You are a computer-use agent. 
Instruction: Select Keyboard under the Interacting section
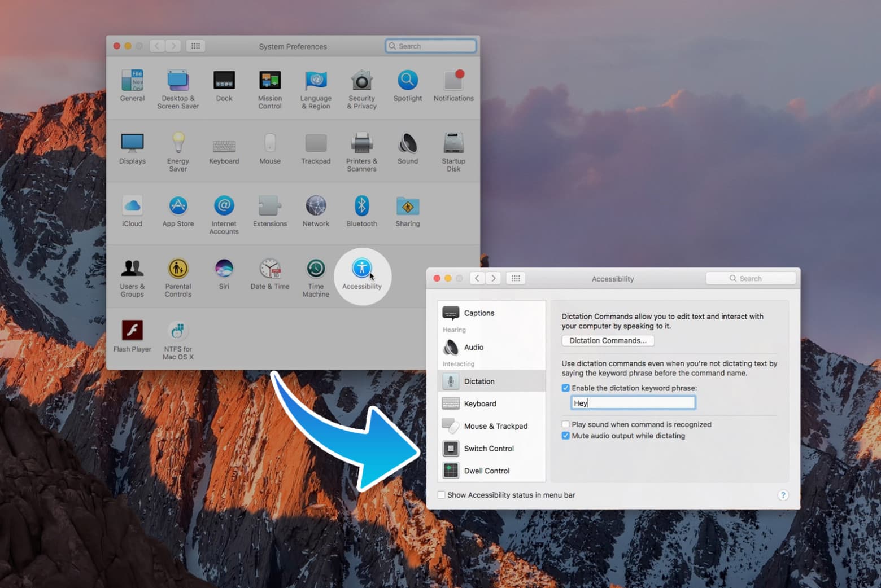click(x=479, y=403)
